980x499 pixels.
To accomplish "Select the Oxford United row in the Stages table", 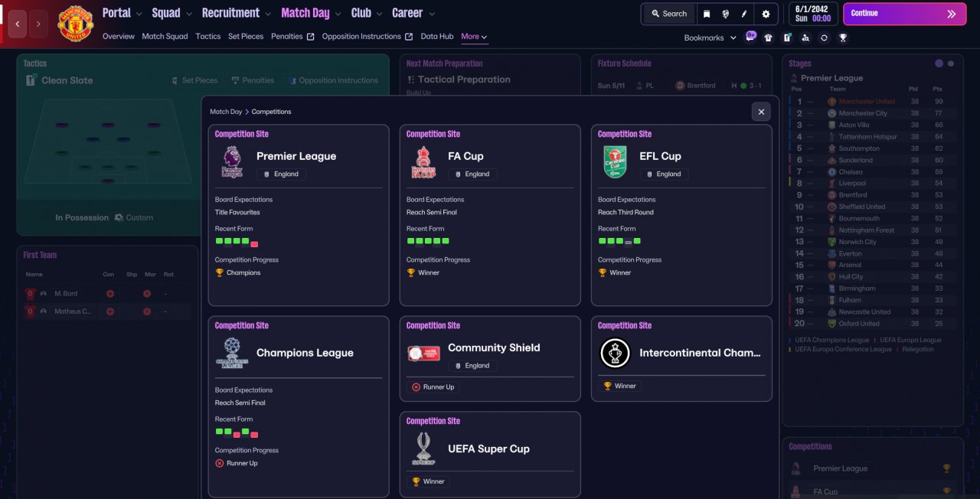I will coord(873,324).
